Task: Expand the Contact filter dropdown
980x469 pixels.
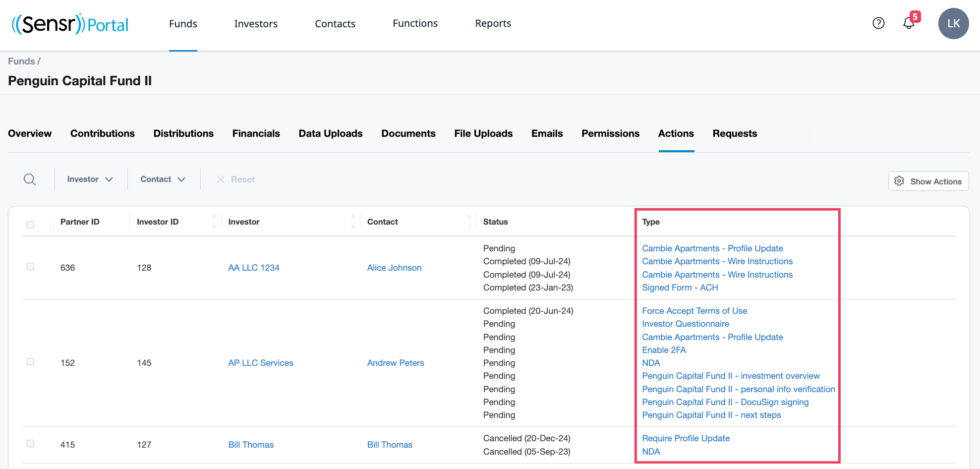Action: 163,179
